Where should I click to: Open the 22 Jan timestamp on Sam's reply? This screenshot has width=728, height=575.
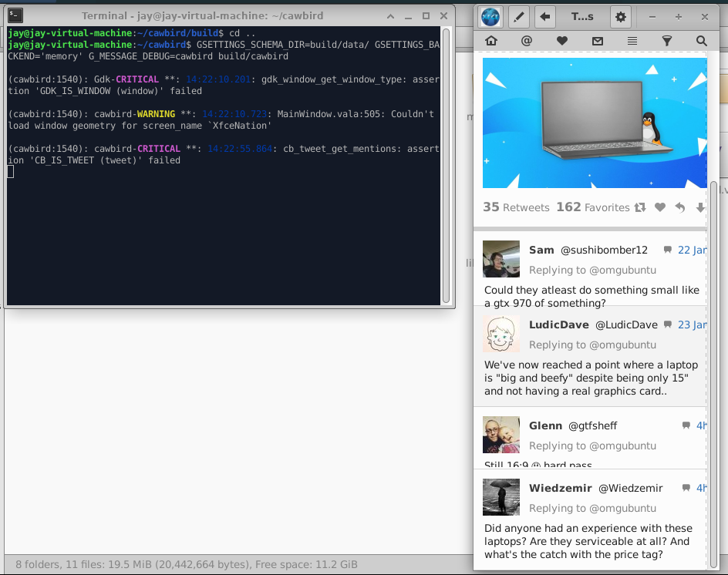(692, 251)
